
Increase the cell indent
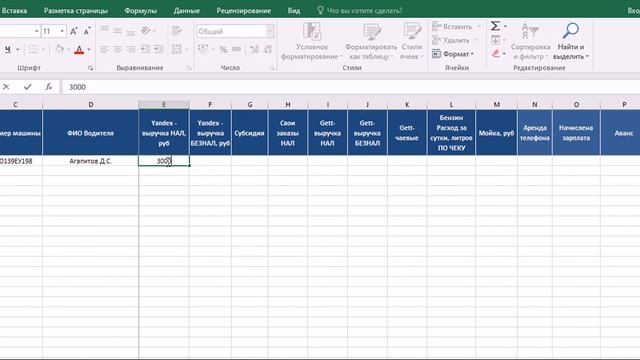tap(158, 49)
